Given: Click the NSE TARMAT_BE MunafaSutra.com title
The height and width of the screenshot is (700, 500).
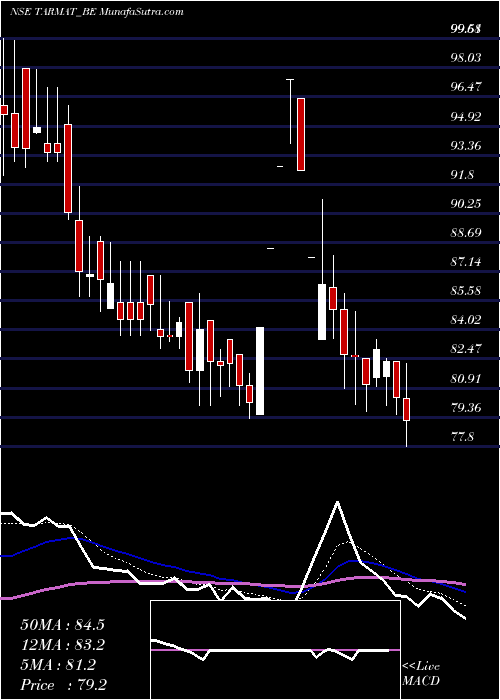Looking at the screenshot, I should (x=96, y=12).
